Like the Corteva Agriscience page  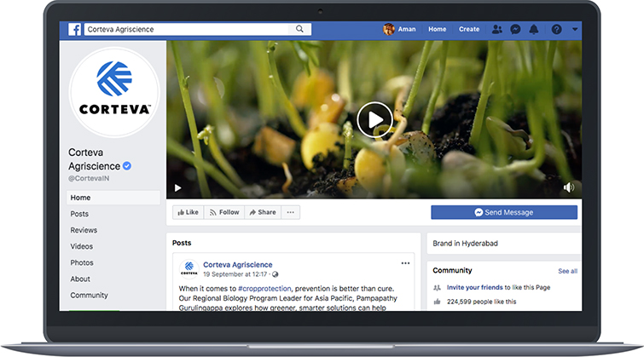(188, 212)
